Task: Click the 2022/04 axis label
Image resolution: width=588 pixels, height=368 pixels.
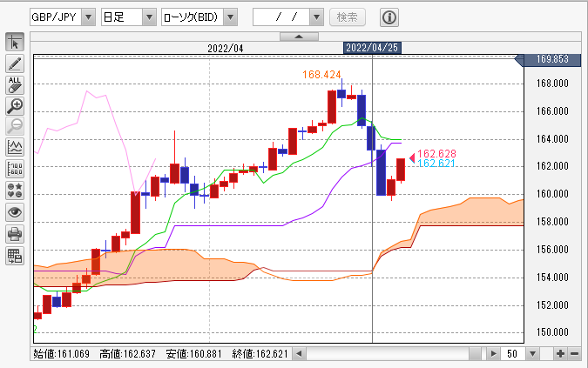Action: tap(226, 49)
